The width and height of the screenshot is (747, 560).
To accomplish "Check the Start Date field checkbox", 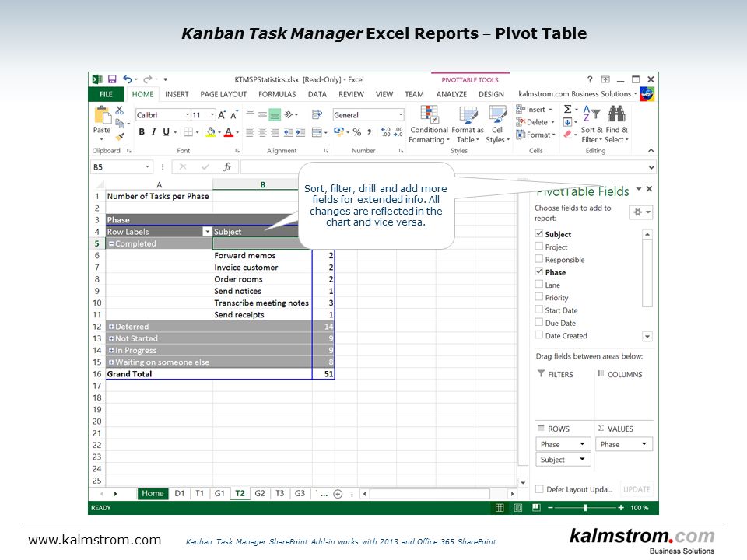I will pyautogui.click(x=538, y=310).
